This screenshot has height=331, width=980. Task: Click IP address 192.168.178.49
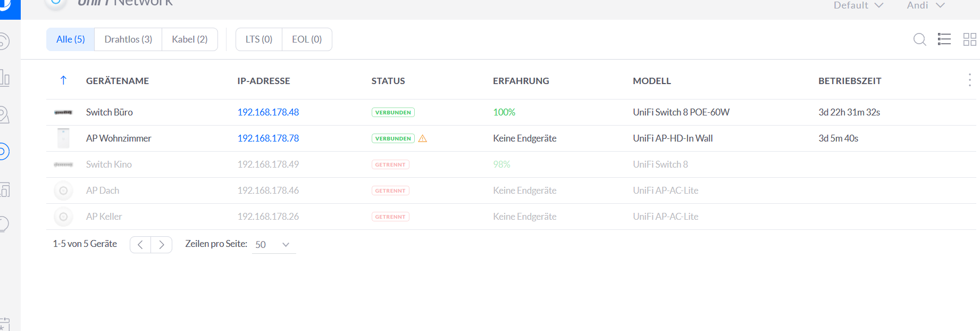tap(268, 164)
